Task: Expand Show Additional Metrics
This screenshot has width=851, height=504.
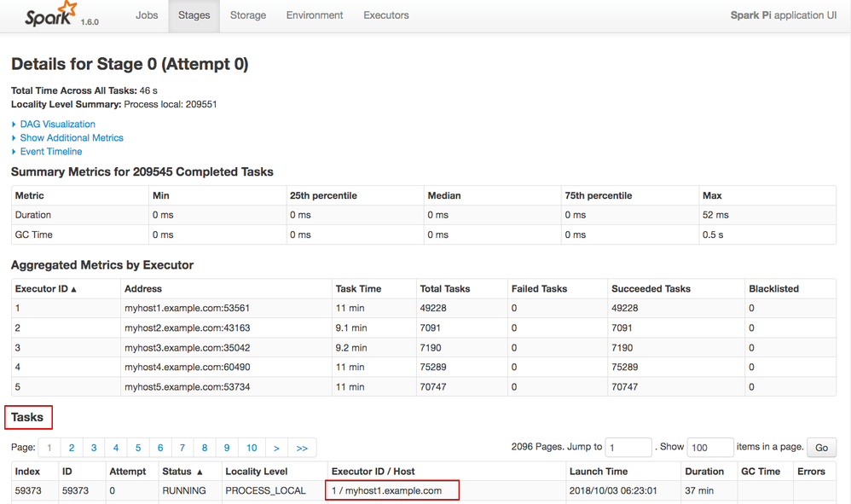Action: 72,137
